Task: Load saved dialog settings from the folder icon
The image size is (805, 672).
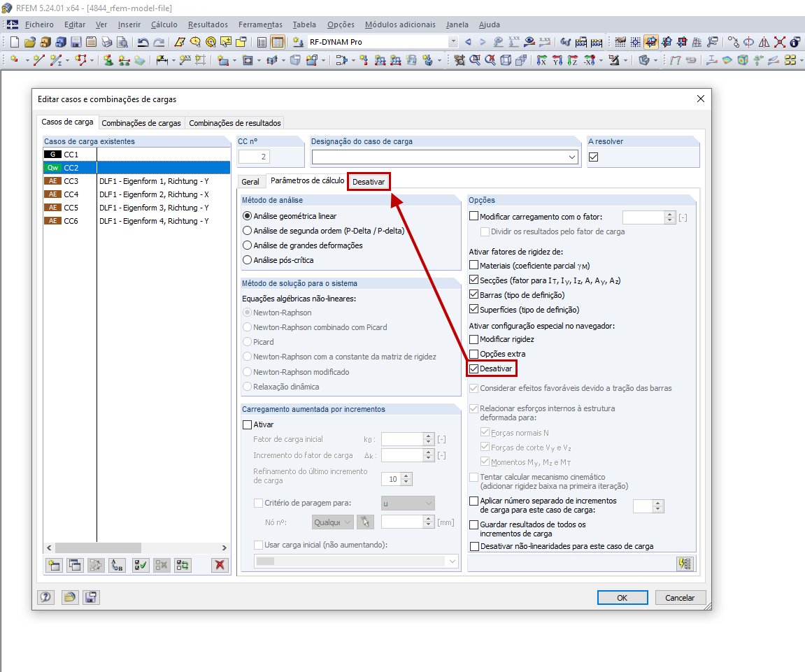Action: coord(70,597)
